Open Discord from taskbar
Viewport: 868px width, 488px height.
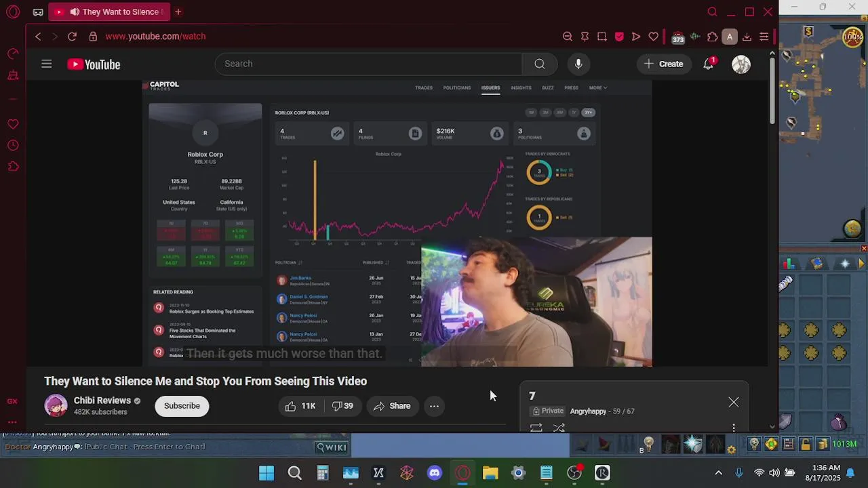(x=435, y=473)
